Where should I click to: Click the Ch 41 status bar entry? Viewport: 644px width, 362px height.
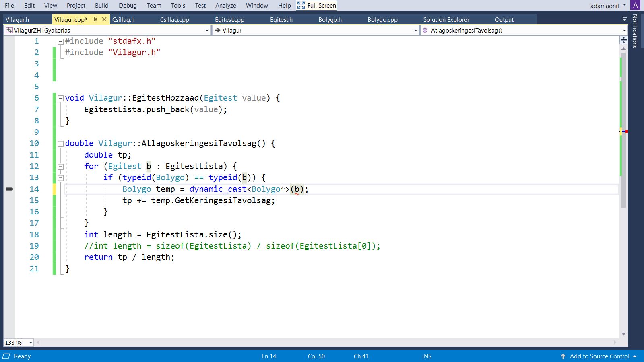(x=361, y=356)
